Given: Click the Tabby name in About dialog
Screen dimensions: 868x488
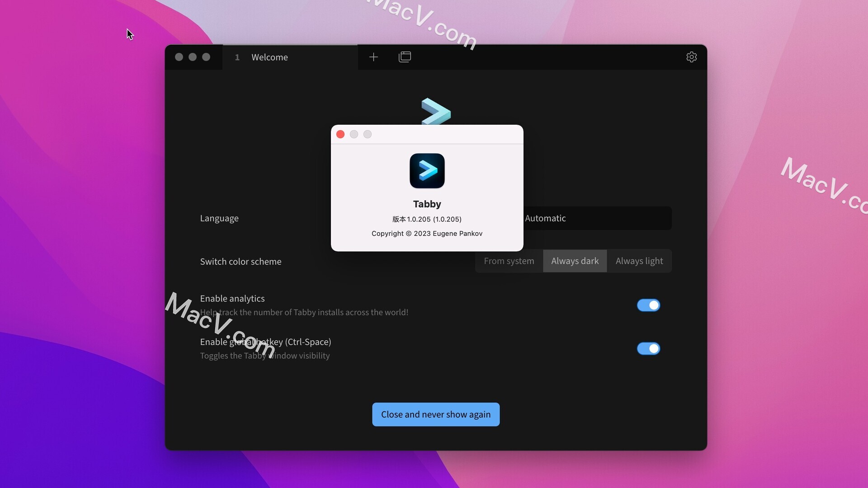Looking at the screenshot, I should (427, 204).
